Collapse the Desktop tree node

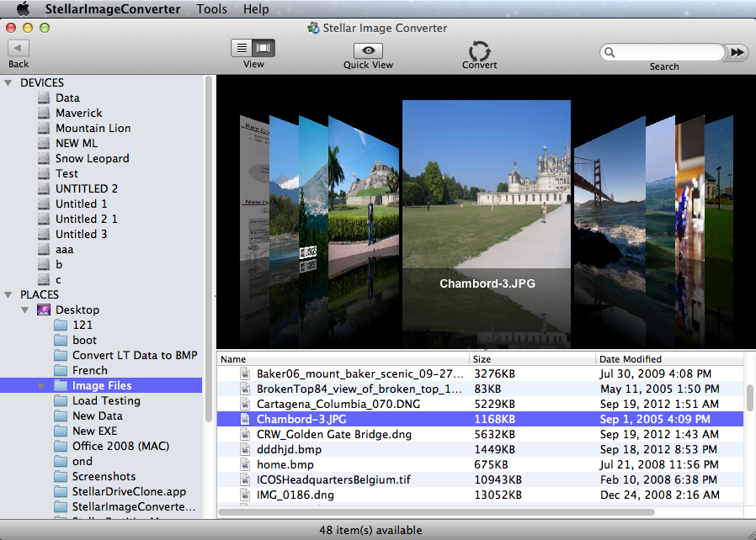25,310
